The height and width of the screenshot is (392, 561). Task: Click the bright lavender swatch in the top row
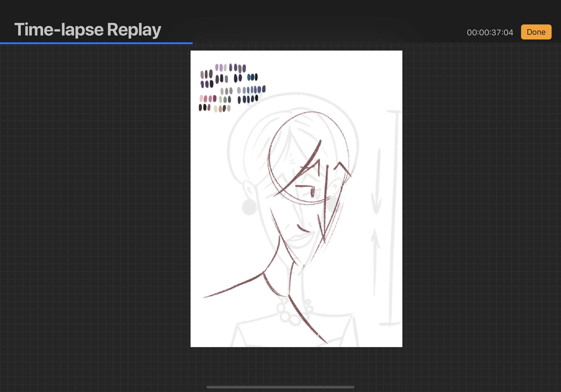[221, 68]
